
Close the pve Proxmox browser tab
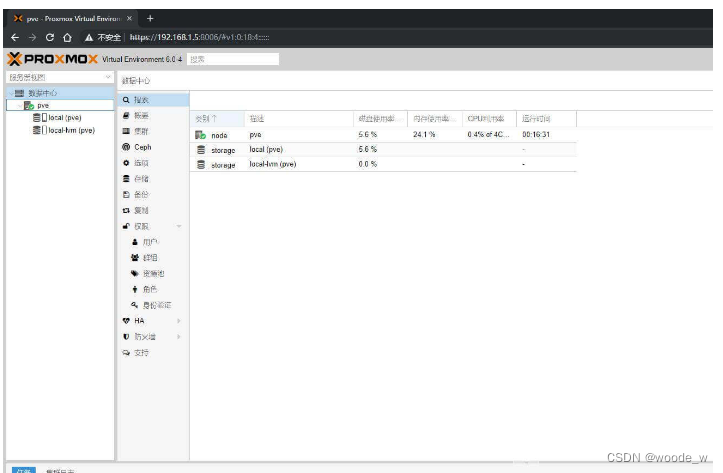[130, 18]
